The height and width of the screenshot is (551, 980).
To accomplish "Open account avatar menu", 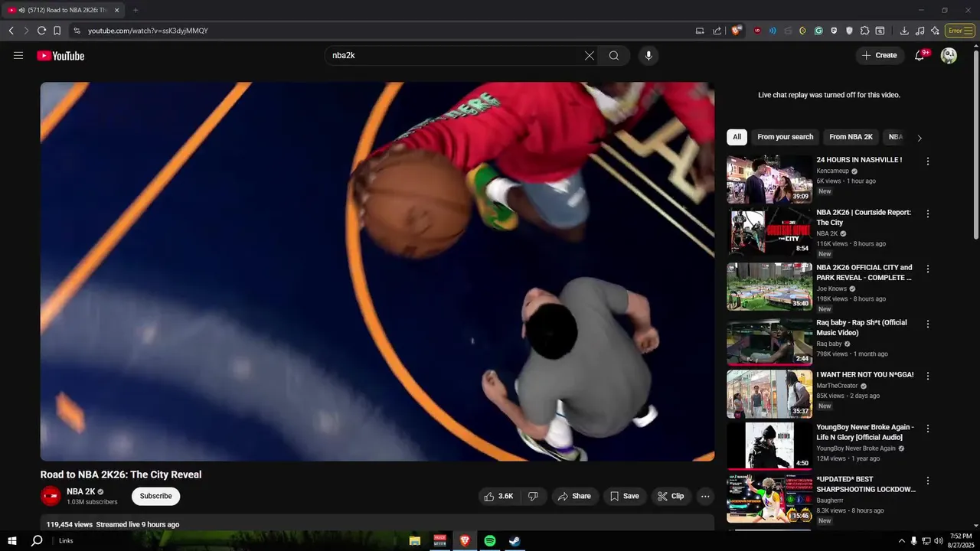I will (x=949, y=55).
